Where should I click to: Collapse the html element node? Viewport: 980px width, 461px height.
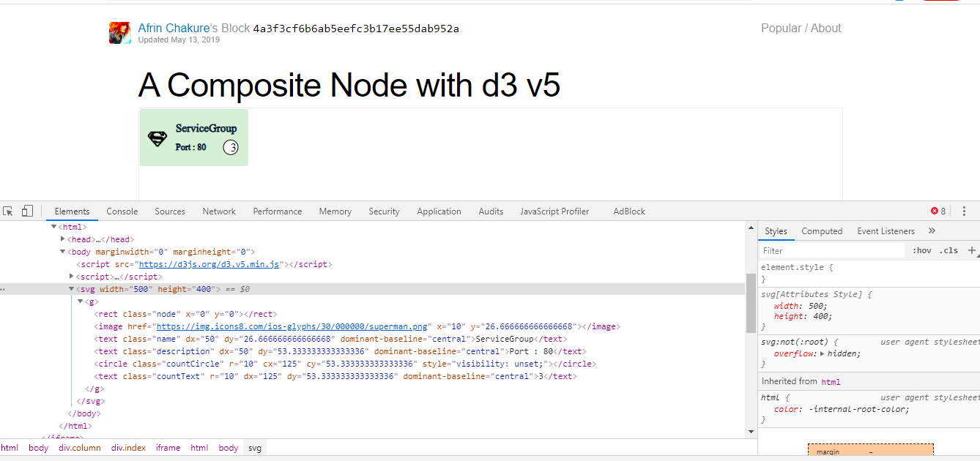(x=53, y=227)
